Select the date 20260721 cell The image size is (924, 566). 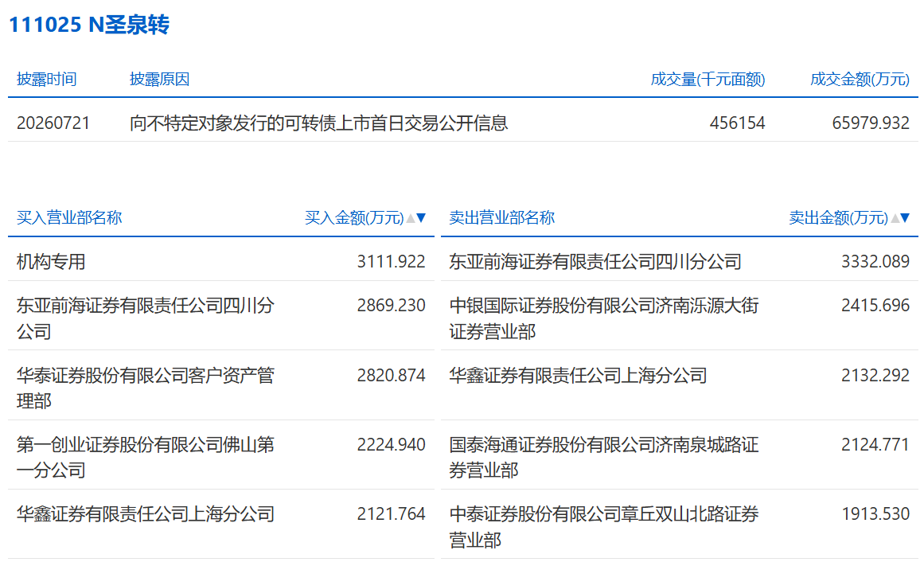(53, 123)
